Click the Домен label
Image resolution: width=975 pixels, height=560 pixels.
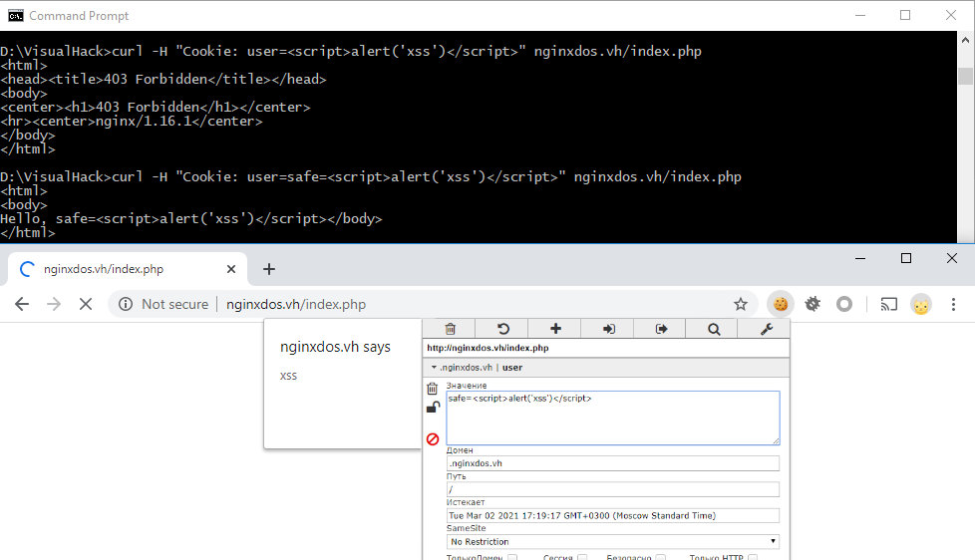point(460,450)
